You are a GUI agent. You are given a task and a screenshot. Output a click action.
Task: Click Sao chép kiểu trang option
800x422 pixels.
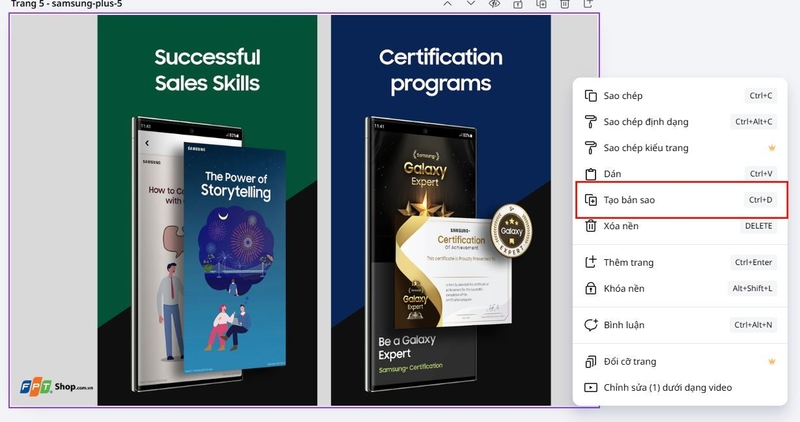pos(680,147)
